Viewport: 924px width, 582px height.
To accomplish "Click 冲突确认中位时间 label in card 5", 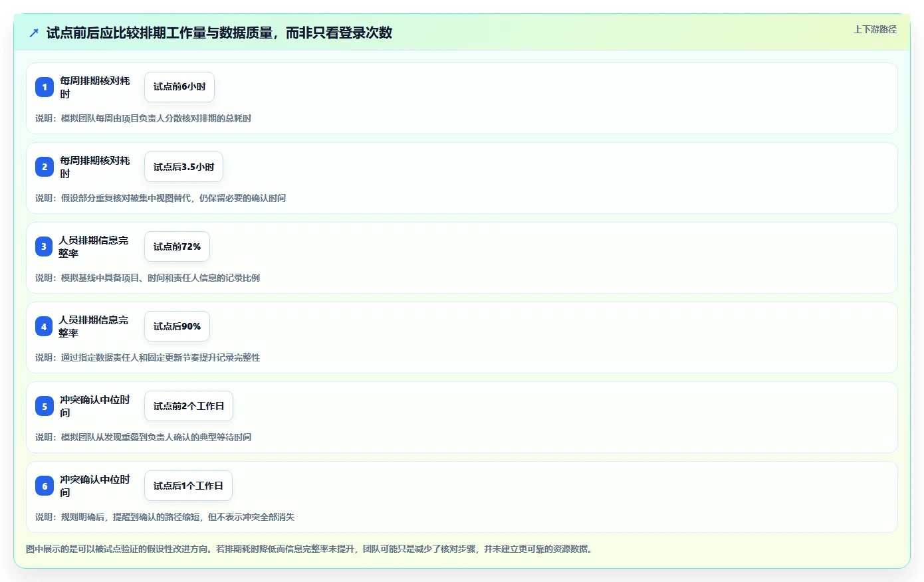I will point(95,406).
